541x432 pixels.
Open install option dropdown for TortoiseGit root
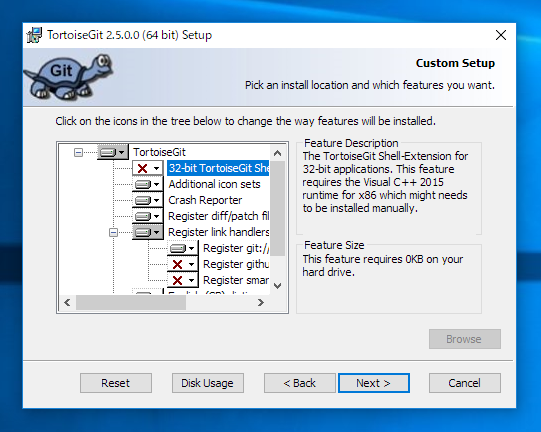pos(113,152)
